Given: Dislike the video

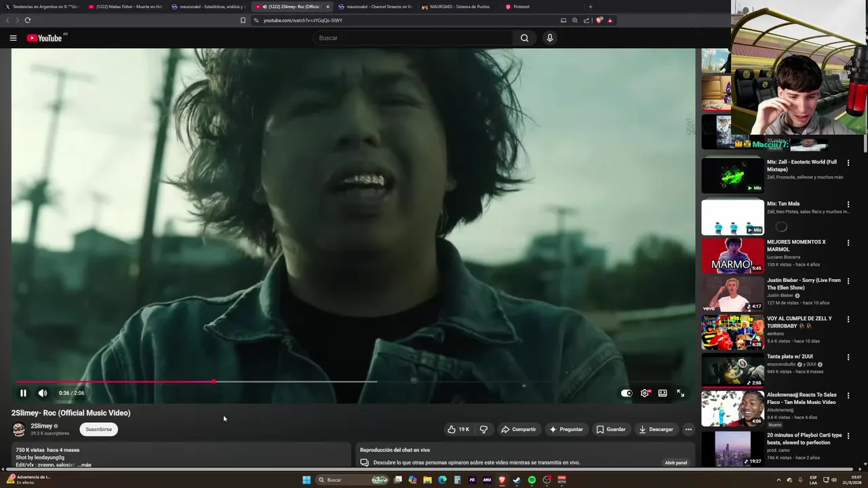Looking at the screenshot, I should [484, 429].
